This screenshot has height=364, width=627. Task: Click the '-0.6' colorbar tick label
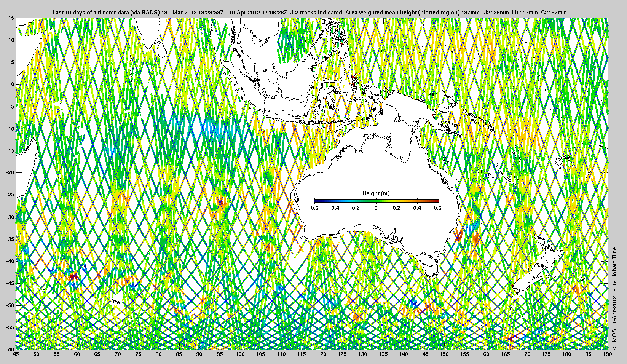click(x=314, y=208)
